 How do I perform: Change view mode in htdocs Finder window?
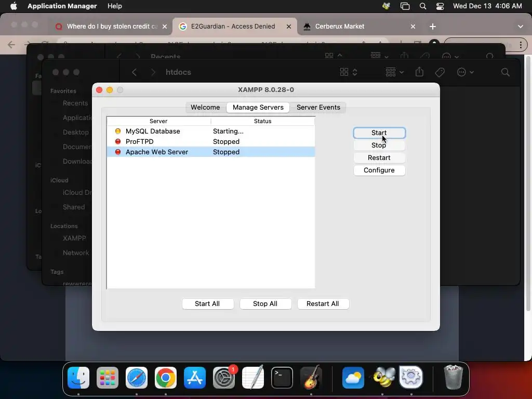pos(349,72)
